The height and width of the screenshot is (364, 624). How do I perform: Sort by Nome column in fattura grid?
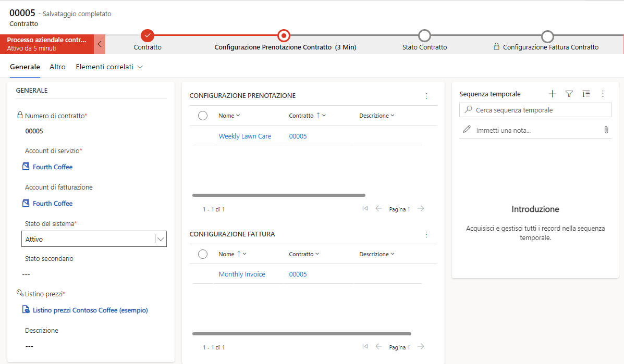click(233, 254)
